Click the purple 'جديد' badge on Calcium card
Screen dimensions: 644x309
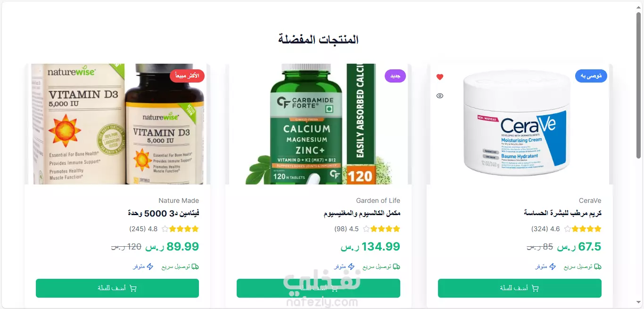click(395, 76)
